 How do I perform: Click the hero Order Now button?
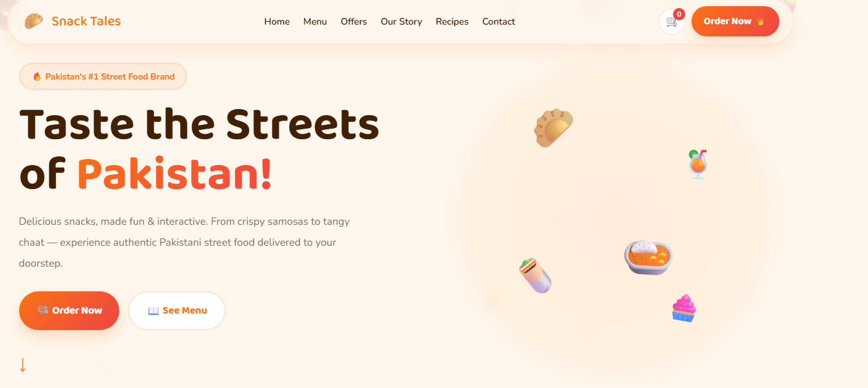69,310
